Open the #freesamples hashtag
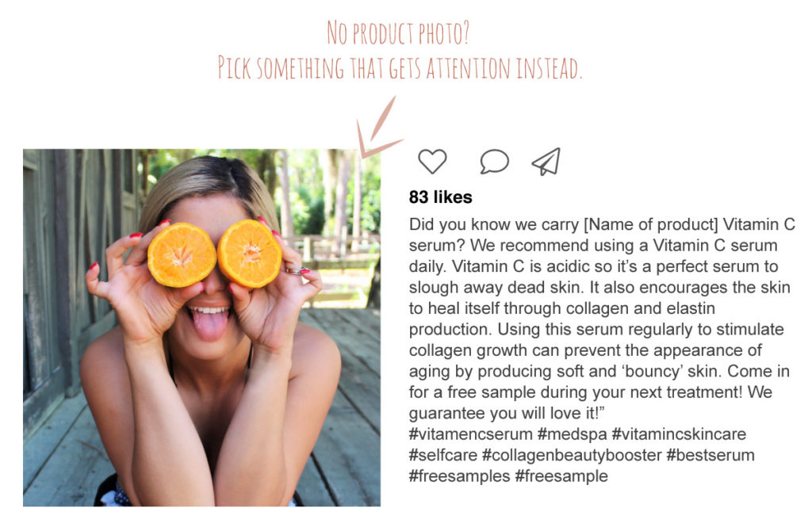The image size is (812, 531). pos(459,476)
